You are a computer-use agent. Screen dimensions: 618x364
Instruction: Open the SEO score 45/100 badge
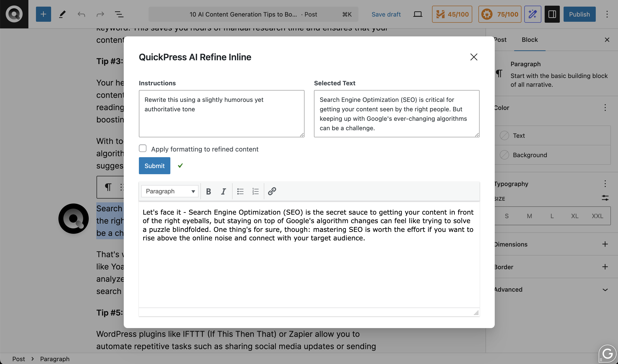click(x=452, y=14)
